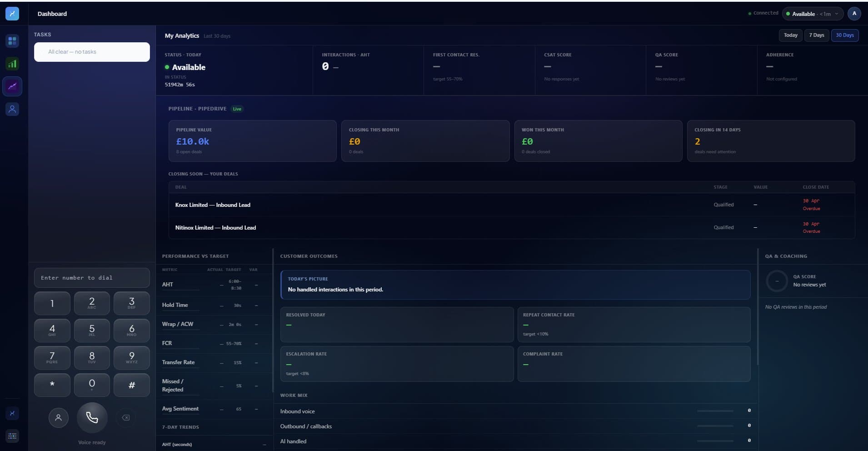
Task: Click the Repeat Contact Rate card
Action: [634, 325]
